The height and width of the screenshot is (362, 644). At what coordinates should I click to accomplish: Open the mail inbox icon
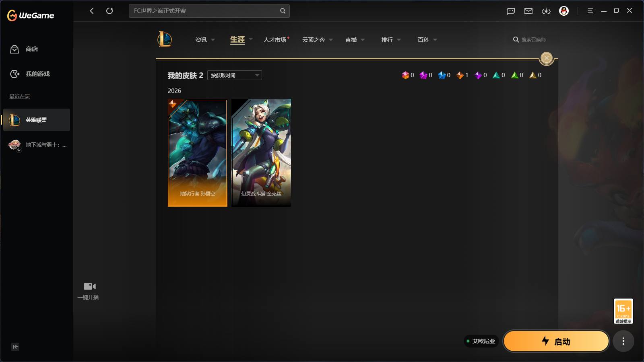528,11
